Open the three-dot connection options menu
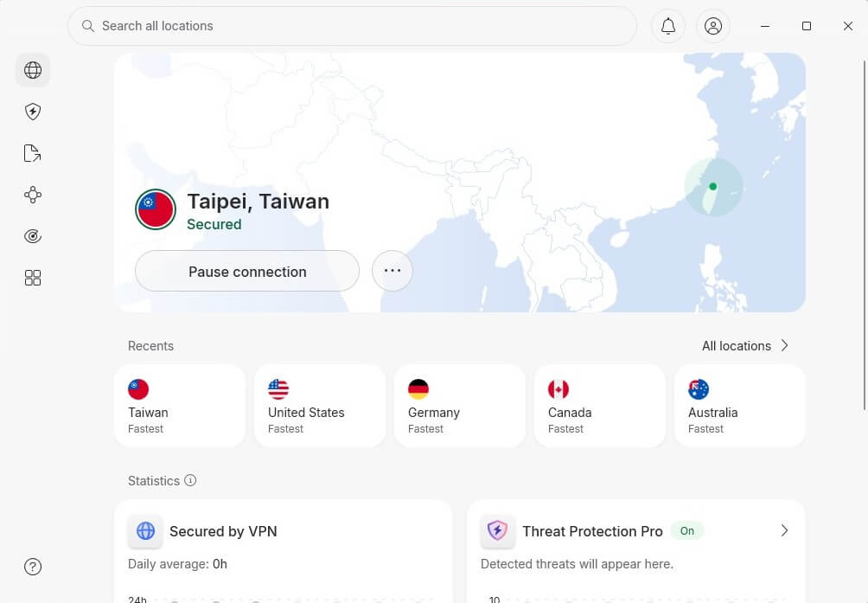868x603 pixels. [x=393, y=271]
